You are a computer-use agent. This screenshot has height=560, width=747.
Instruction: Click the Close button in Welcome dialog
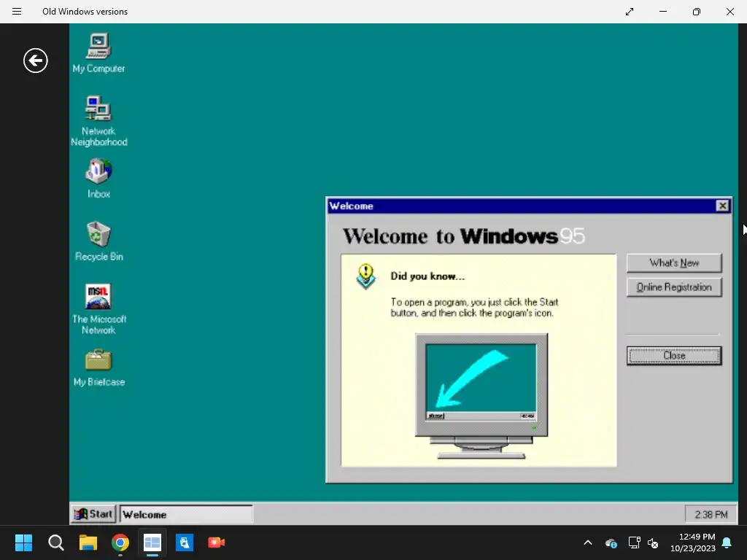[673, 356]
